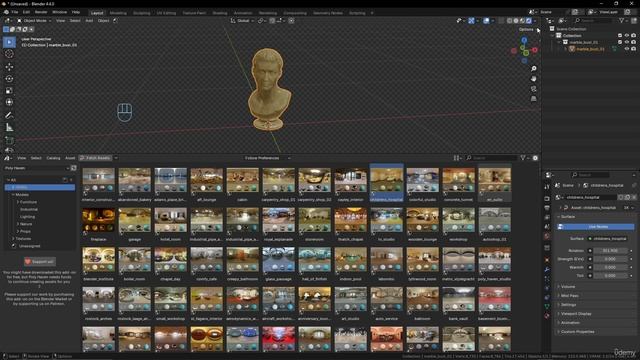Switch perspective/orthographic view grid icon
Viewport: 640px width, 360px height.
click(x=533, y=99)
